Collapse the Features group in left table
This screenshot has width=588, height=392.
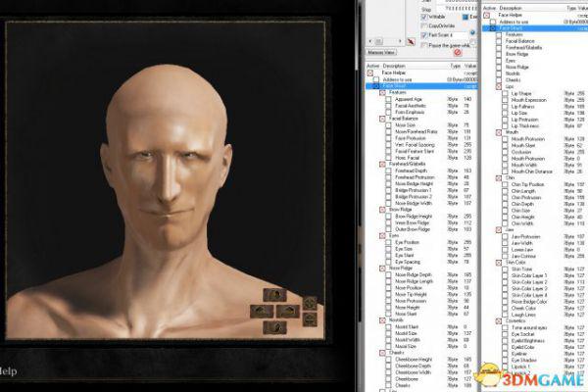pyautogui.click(x=382, y=93)
